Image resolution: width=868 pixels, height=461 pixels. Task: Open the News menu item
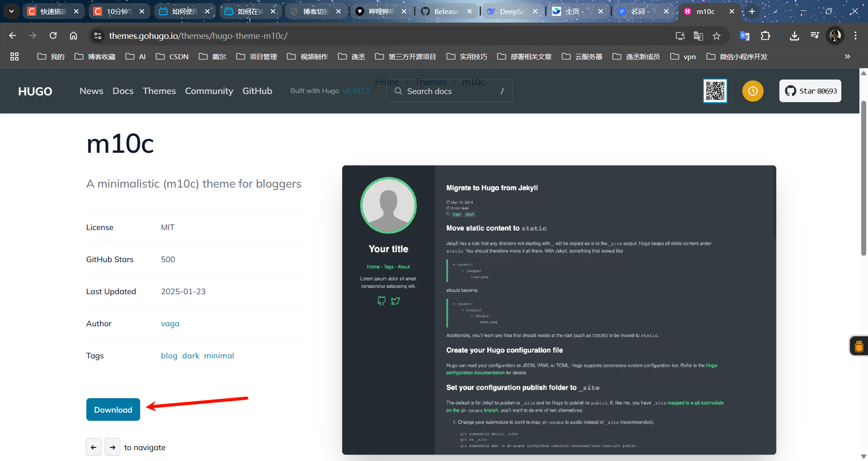point(91,91)
